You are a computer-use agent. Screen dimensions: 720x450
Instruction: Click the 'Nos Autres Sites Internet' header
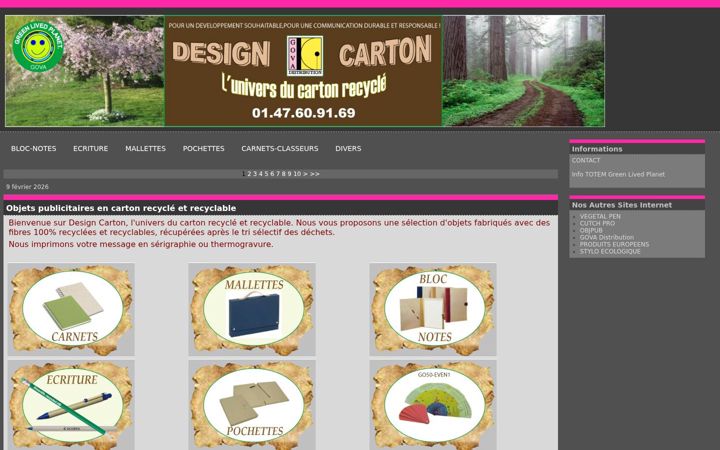click(622, 205)
